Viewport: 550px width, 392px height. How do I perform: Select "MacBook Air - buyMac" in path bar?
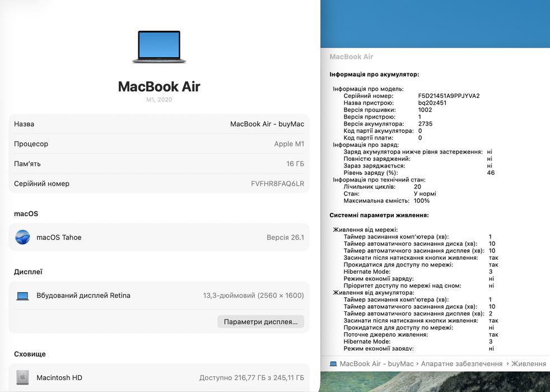pyautogui.click(x=376, y=364)
